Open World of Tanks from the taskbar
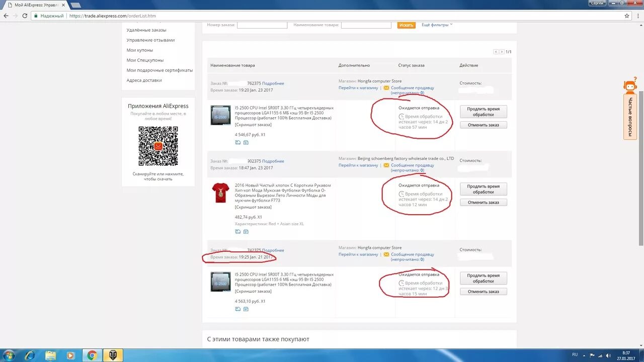This screenshot has height=362, width=644. (x=113, y=355)
